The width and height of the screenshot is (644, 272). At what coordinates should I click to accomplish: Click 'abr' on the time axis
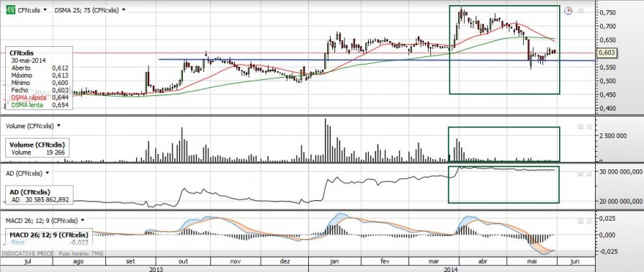484,261
